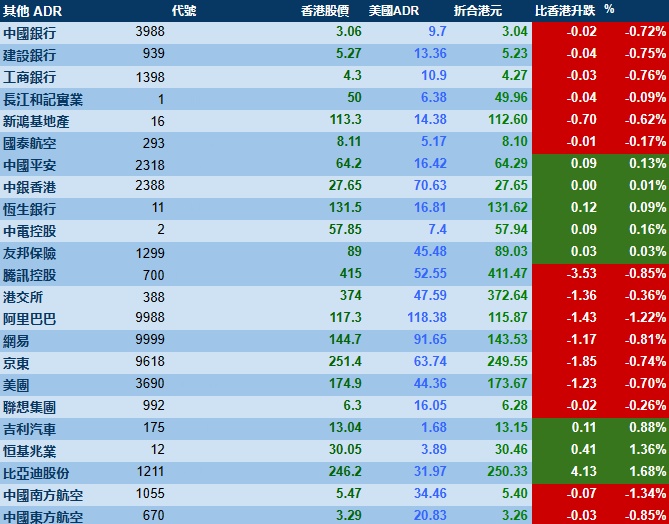Click HKD equivalent value 372.64
Screen dimensions: 669x524
click(508, 295)
